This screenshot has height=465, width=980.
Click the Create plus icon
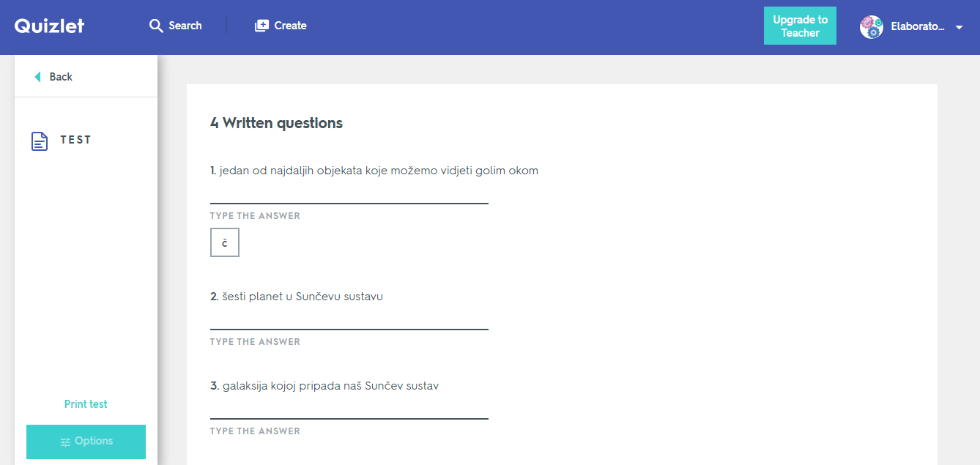coord(261,26)
